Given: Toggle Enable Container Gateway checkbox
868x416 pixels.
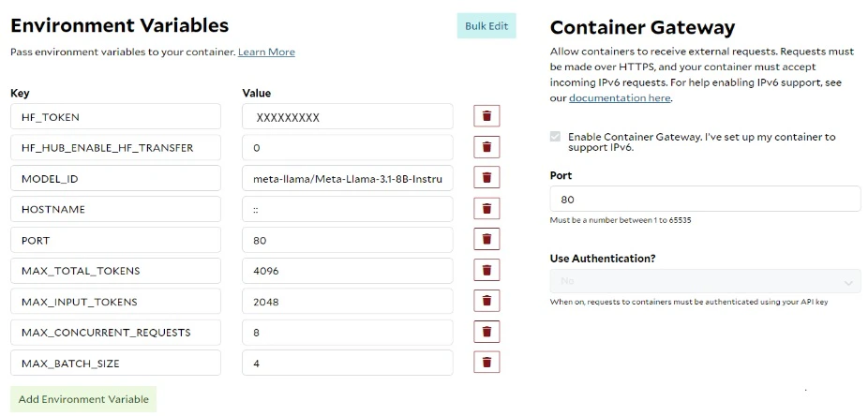Looking at the screenshot, I should click(557, 137).
